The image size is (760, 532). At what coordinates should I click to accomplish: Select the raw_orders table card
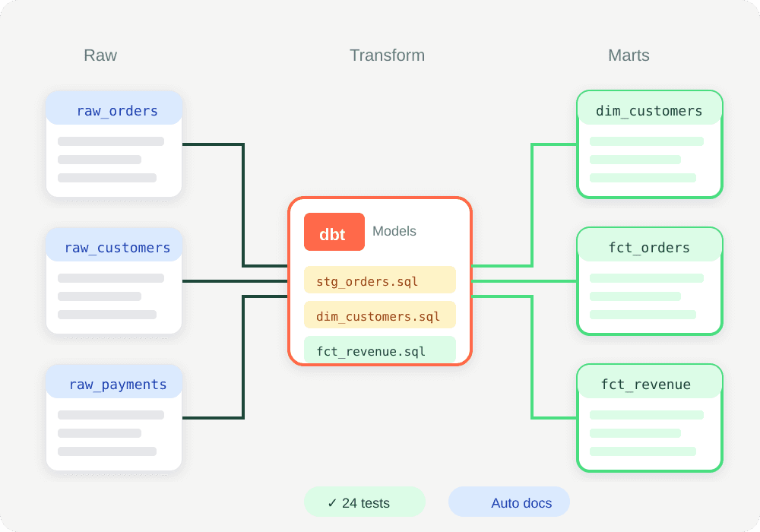[x=114, y=144]
